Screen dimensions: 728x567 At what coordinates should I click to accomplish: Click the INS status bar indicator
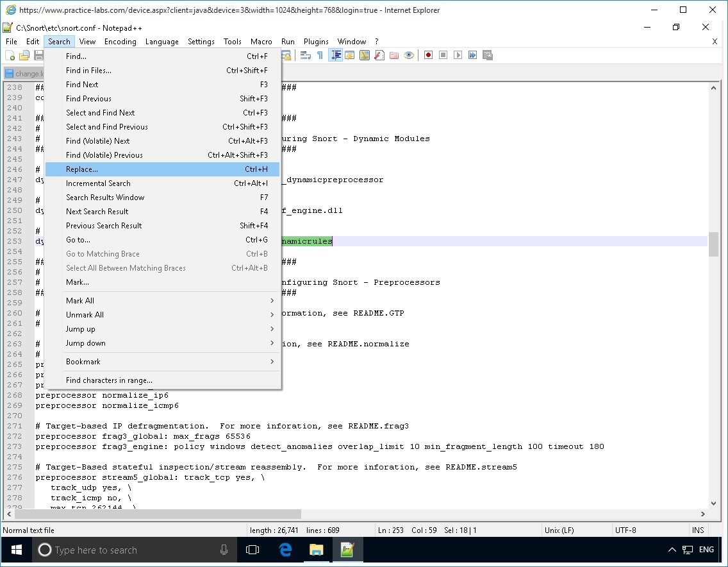click(698, 530)
